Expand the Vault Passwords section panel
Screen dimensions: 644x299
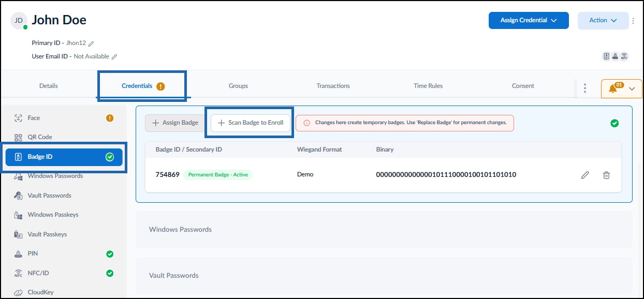click(x=384, y=275)
